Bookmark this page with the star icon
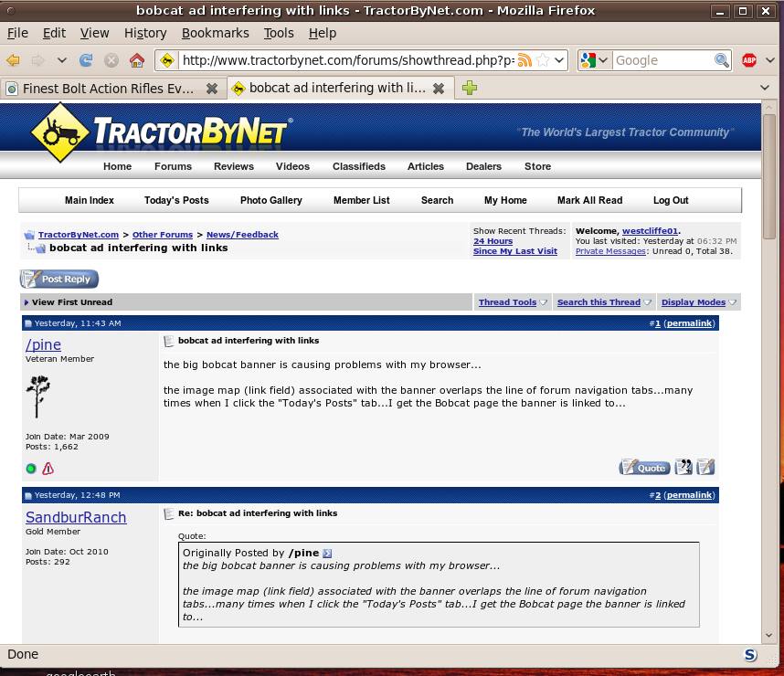 pos(543,60)
